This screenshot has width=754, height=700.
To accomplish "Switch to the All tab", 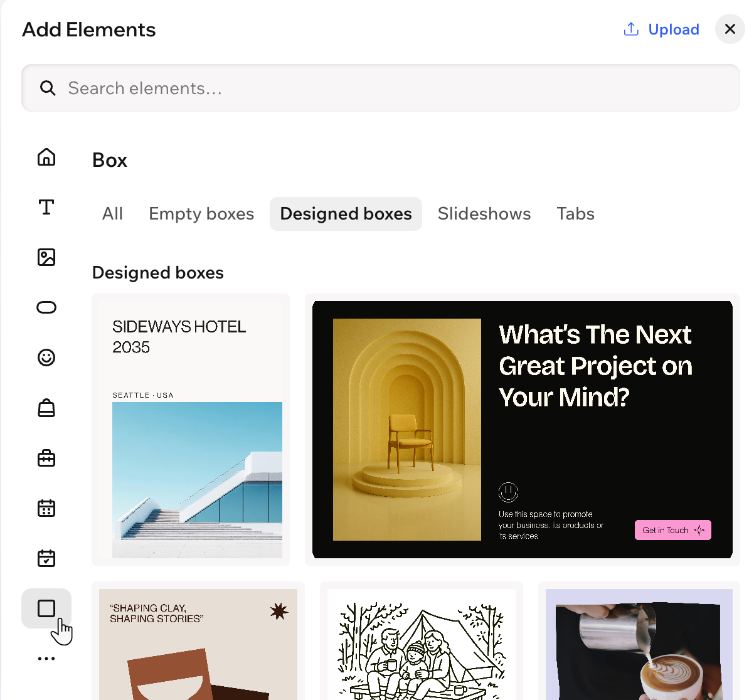I will click(x=112, y=214).
